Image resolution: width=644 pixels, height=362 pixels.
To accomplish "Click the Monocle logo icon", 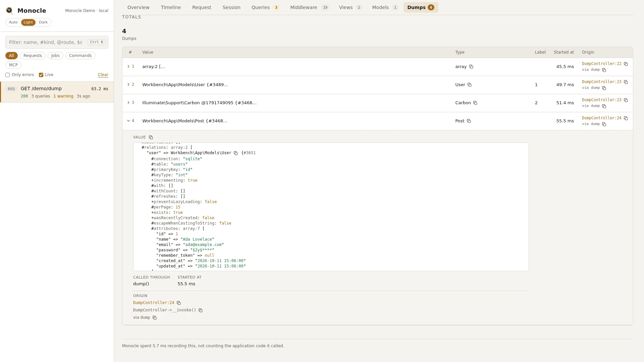I will [x=9, y=11].
